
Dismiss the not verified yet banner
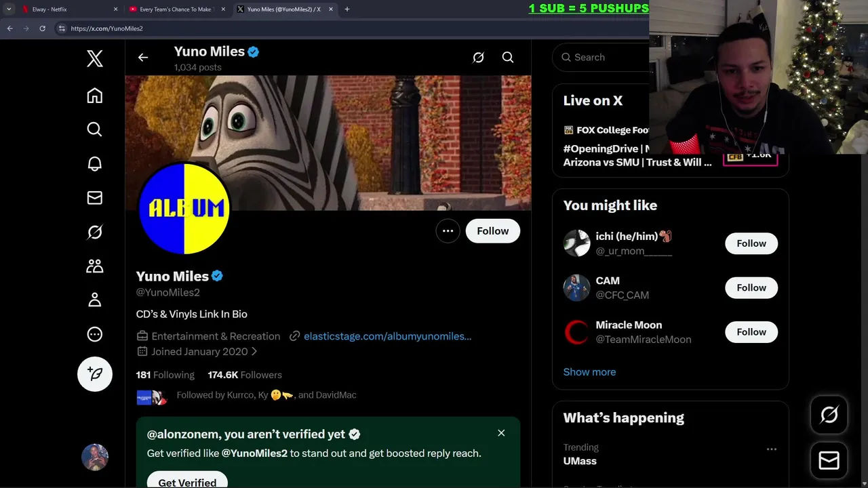click(x=501, y=433)
